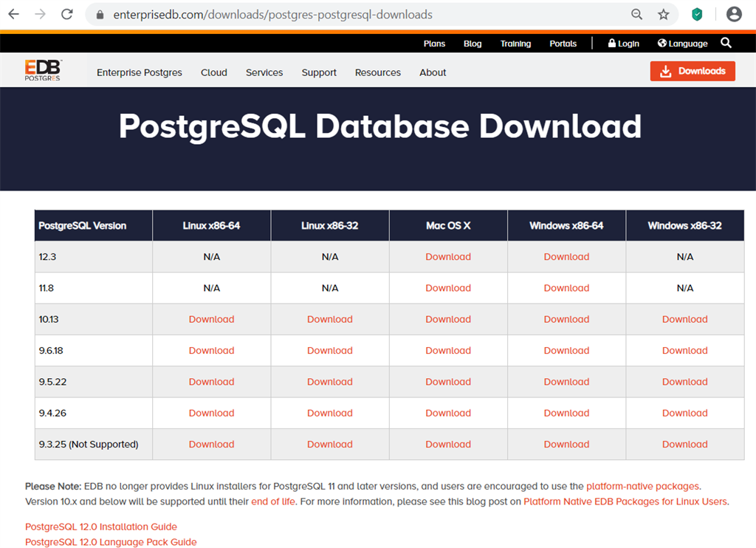Download PostgreSQL 10.13 for Linux x86-64
Screen dimensions: 756x548
point(211,319)
